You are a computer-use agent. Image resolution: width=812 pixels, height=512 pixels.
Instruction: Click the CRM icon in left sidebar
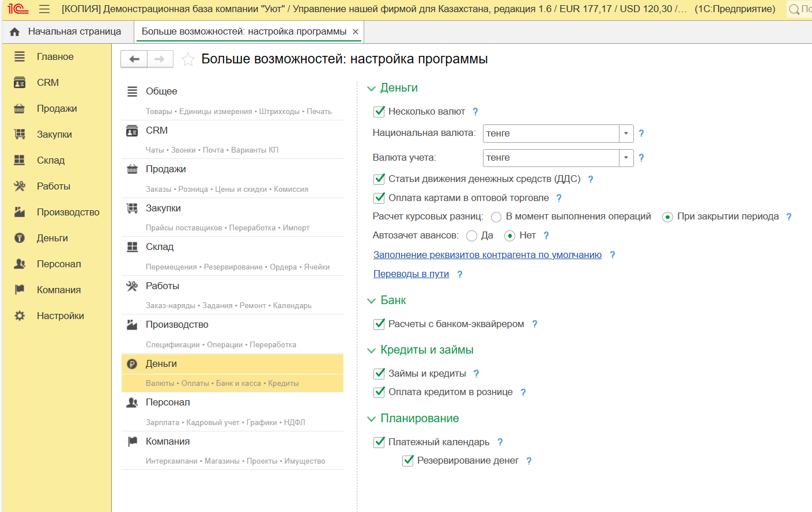coord(20,83)
